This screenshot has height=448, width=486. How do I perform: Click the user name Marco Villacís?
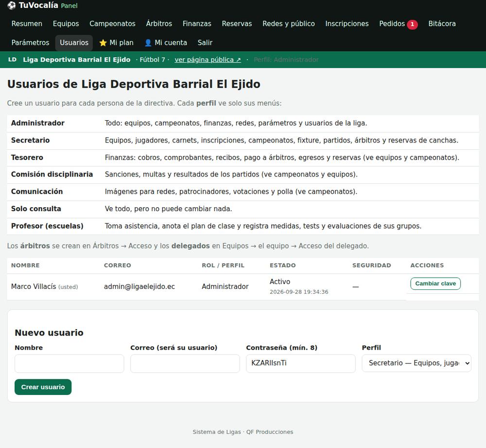click(34, 287)
